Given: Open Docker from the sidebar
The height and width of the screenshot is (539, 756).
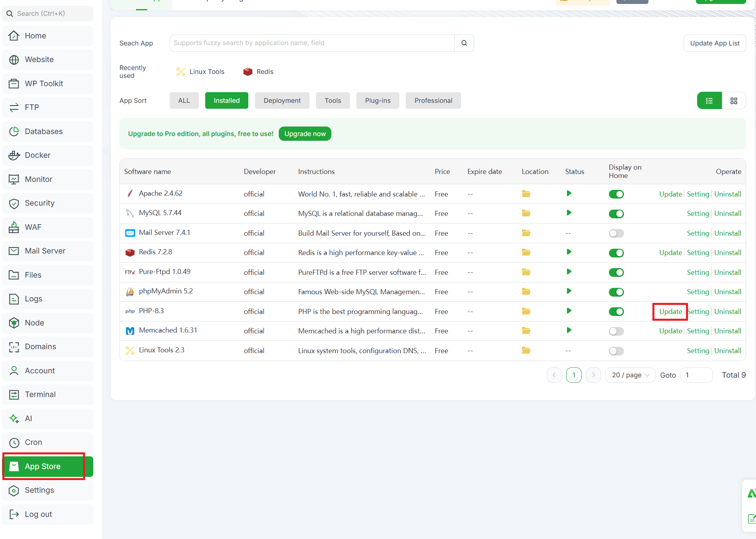Looking at the screenshot, I should click(x=48, y=155).
